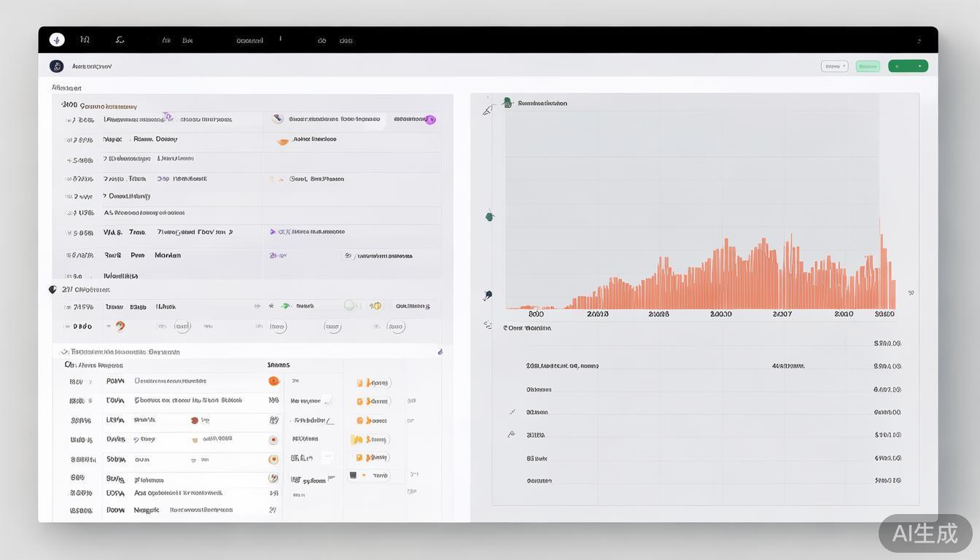Viewport: 980px width, 560px height.
Task: Click the white circular logo in the black bar
Action: (x=57, y=40)
